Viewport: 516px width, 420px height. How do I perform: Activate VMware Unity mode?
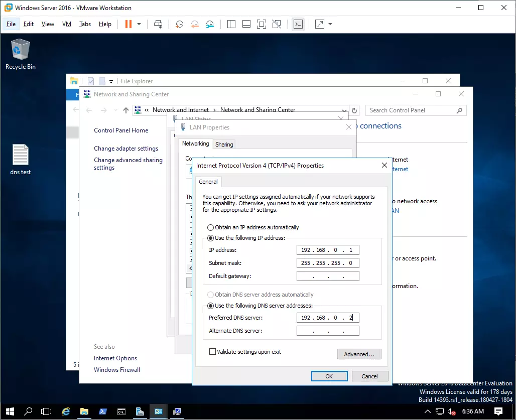coord(277,24)
